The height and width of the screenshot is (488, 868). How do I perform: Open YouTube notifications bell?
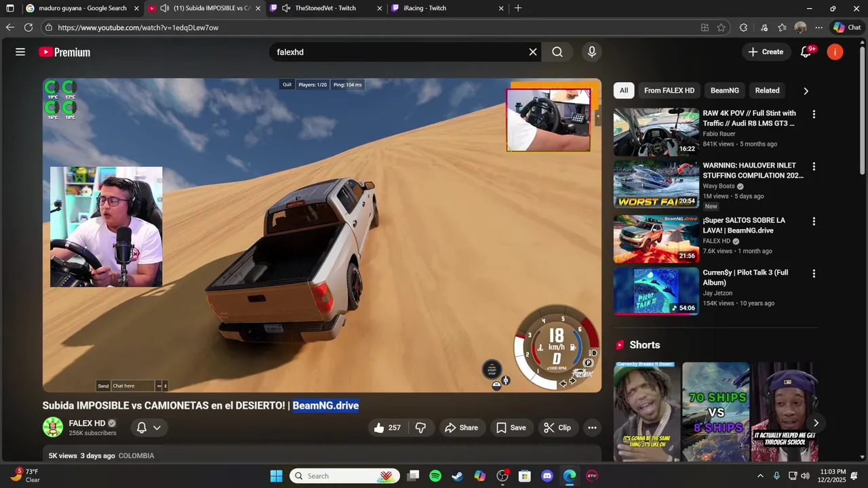(806, 52)
